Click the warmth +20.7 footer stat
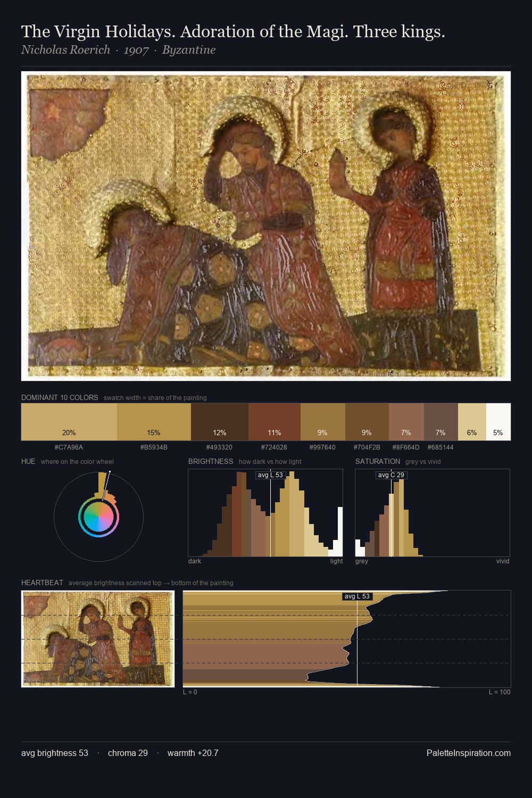The width and height of the screenshot is (532, 798). (193, 753)
